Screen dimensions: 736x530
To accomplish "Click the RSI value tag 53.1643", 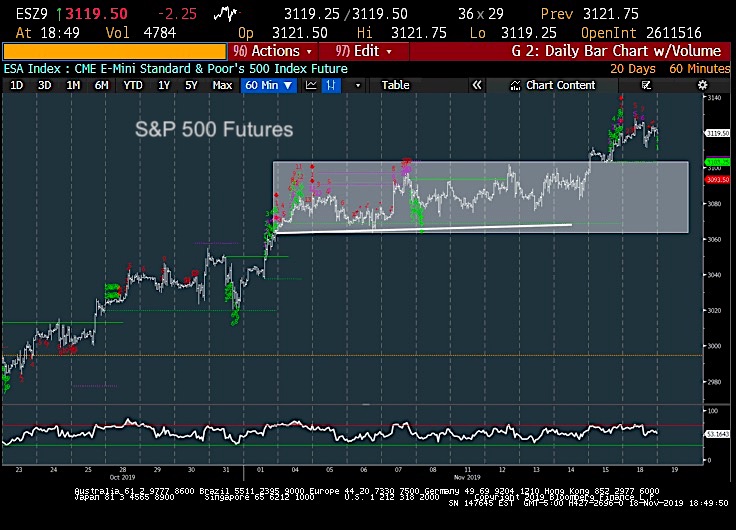I will pyautogui.click(x=718, y=434).
